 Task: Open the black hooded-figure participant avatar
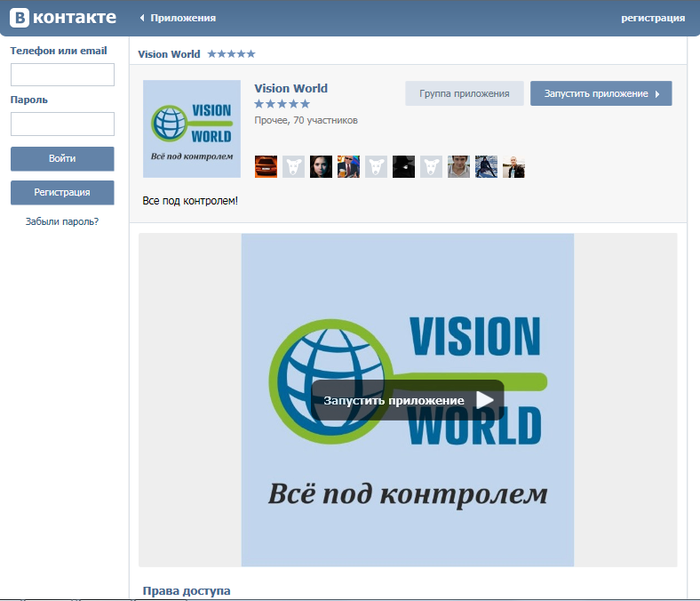pyautogui.click(x=403, y=166)
